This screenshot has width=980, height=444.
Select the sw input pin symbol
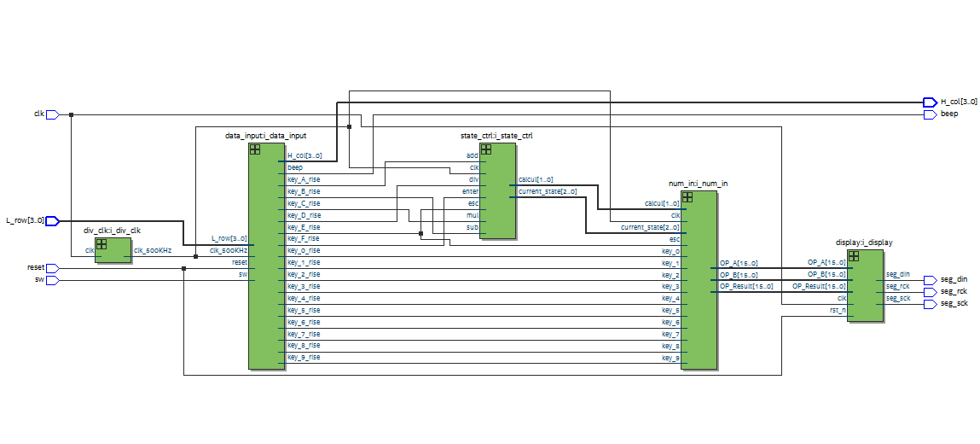pyautogui.click(x=53, y=280)
